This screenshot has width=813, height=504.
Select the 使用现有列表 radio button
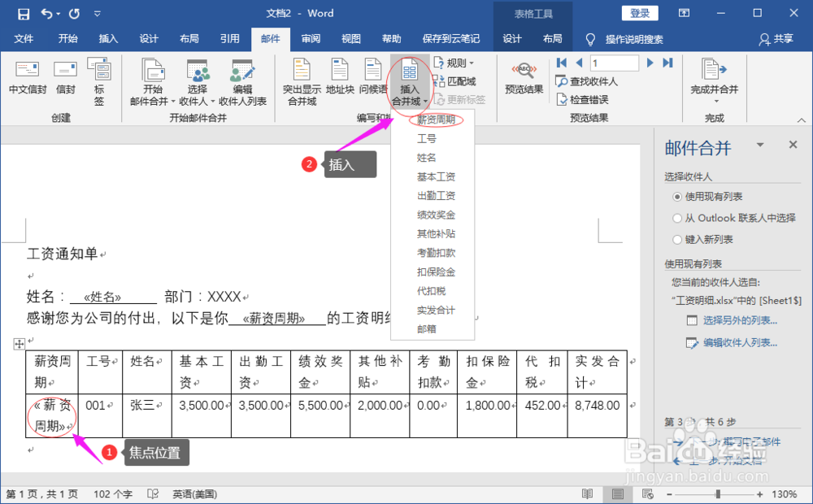coord(676,197)
